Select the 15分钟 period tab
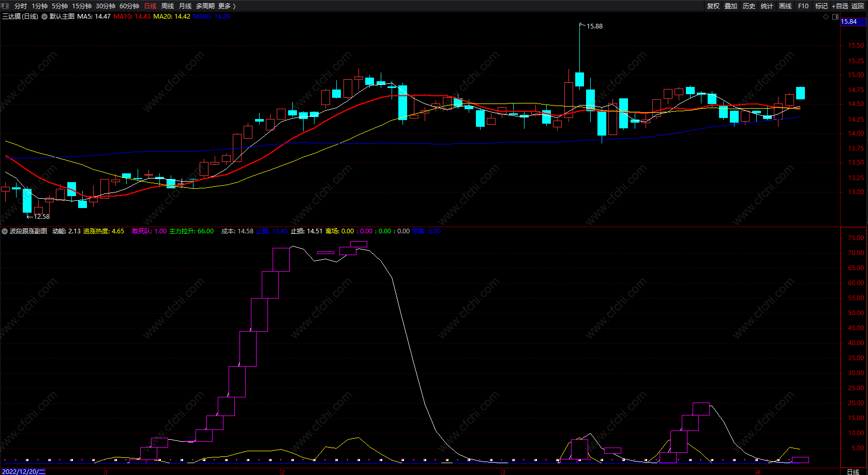The width and height of the screenshot is (868, 475). 82,6
